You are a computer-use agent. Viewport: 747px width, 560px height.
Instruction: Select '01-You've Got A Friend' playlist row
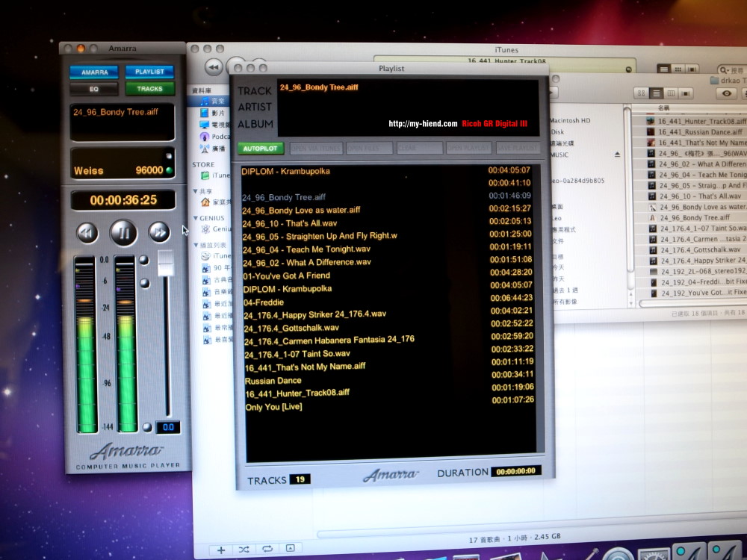pyautogui.click(x=388, y=275)
